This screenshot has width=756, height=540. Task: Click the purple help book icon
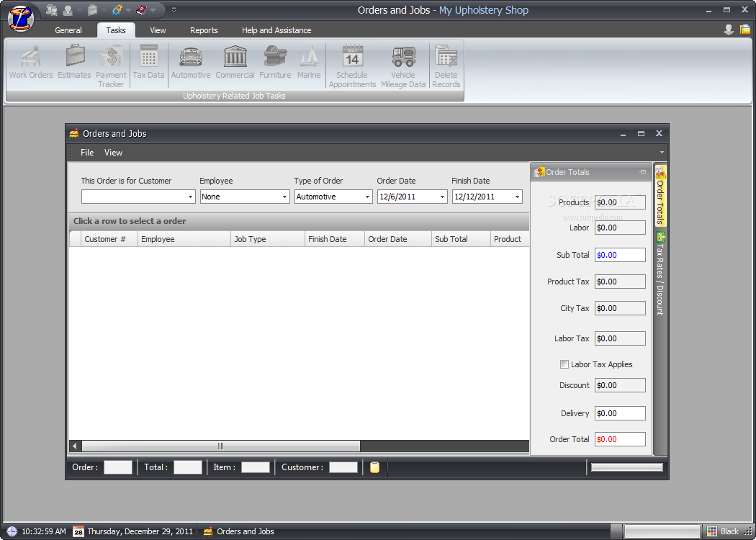pos(141,9)
